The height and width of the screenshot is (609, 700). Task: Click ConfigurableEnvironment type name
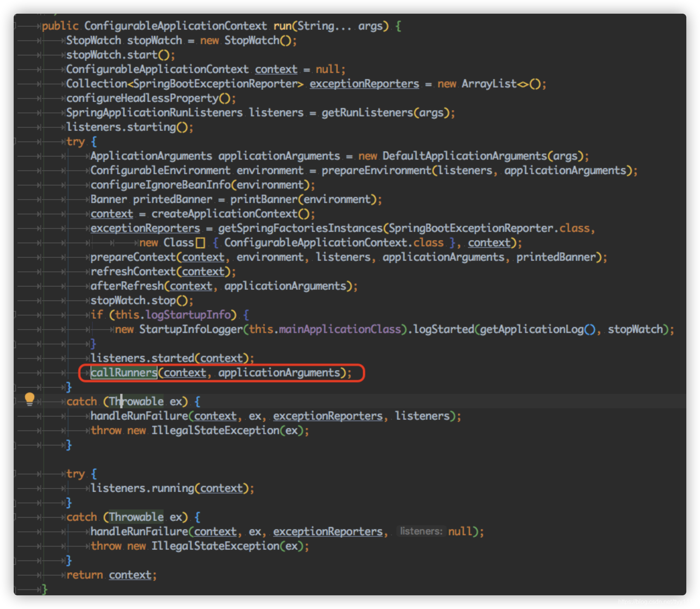coord(160,170)
